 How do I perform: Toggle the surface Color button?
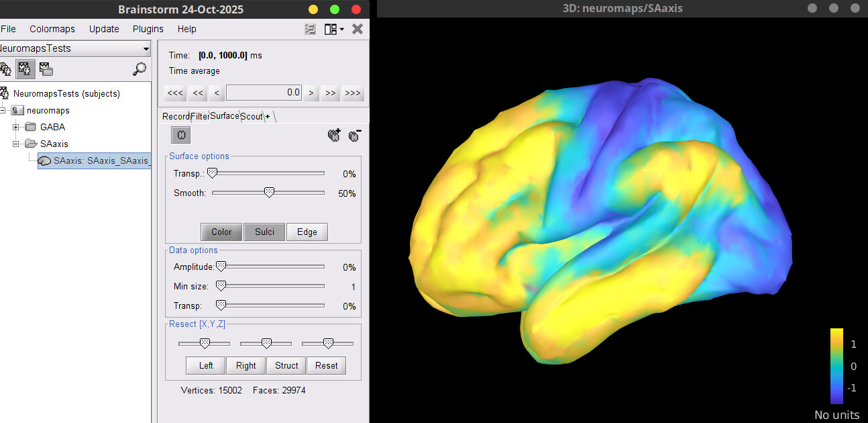pyautogui.click(x=221, y=232)
